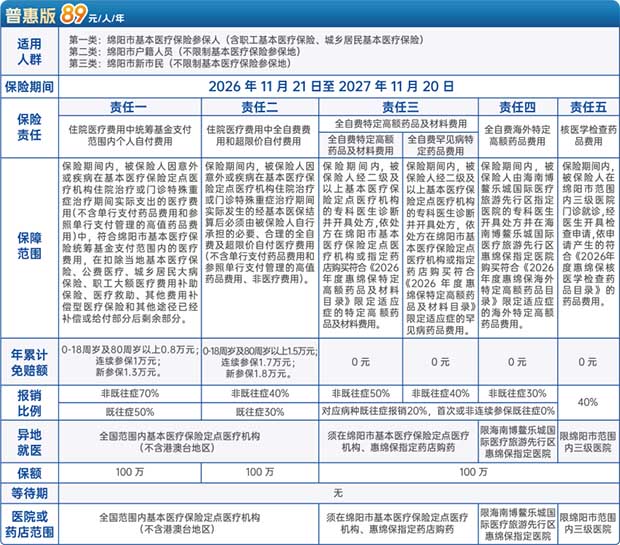This screenshot has height=545, width=620.
Task: Click 住院医疗费用中统筹基金支付范围内个人自付费用 cell
Action: coord(130,135)
